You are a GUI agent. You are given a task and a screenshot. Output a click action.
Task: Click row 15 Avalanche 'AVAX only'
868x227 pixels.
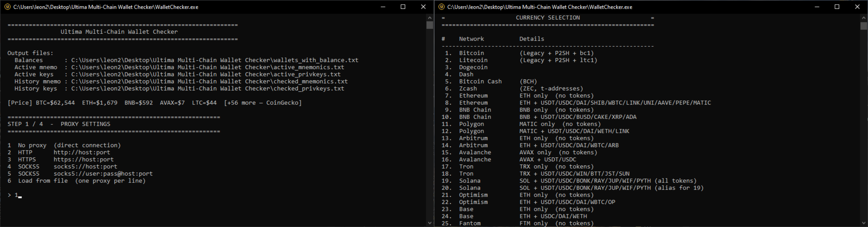pyautogui.click(x=520, y=152)
